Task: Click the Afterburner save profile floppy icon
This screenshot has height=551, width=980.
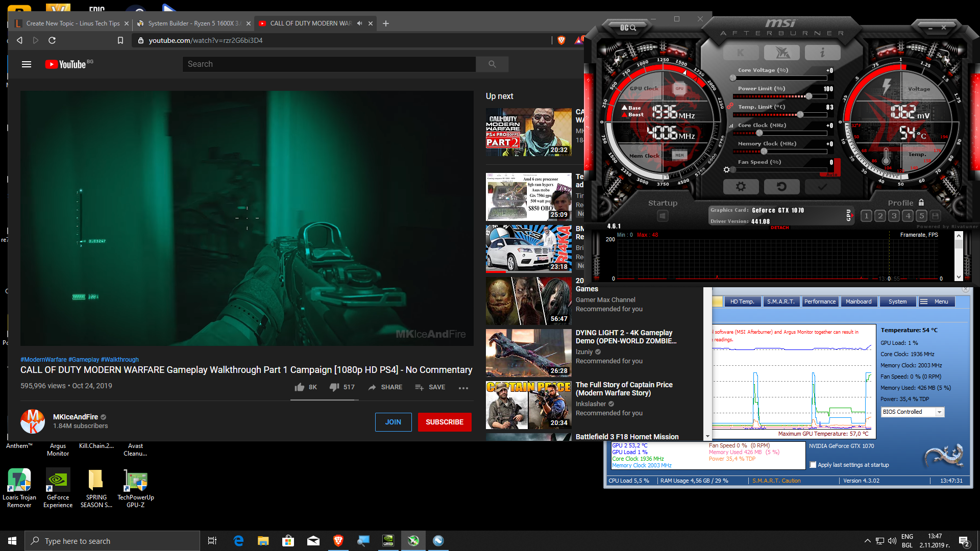Action: (x=935, y=216)
